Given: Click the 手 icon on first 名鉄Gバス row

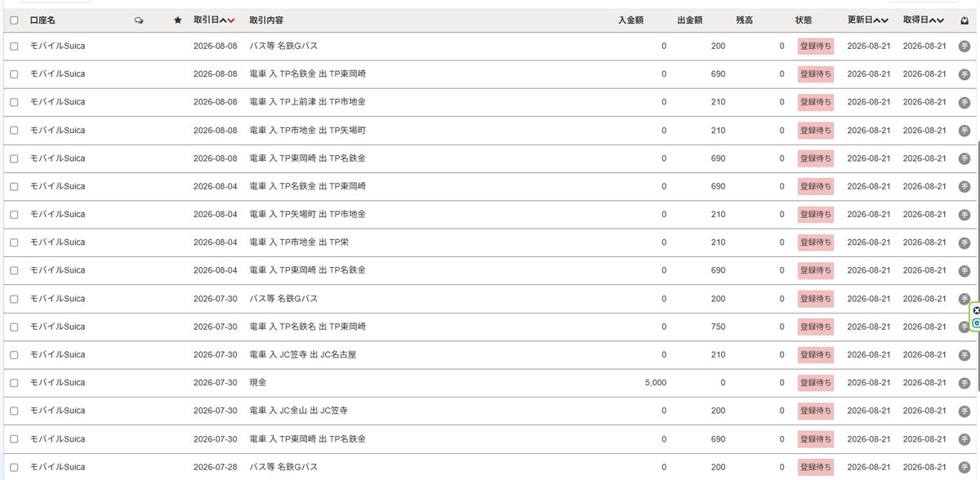Looking at the screenshot, I should (964, 47).
